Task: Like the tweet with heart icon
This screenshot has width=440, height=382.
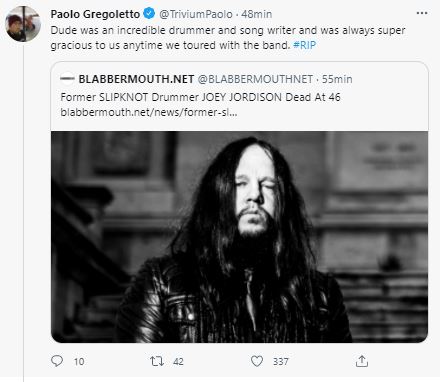Action: (x=257, y=361)
